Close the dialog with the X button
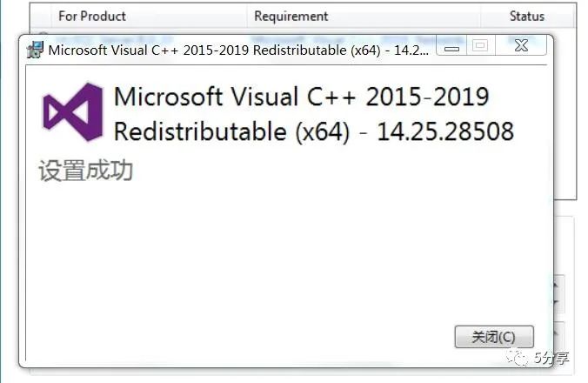This screenshot has width=588, height=383. coord(520,48)
